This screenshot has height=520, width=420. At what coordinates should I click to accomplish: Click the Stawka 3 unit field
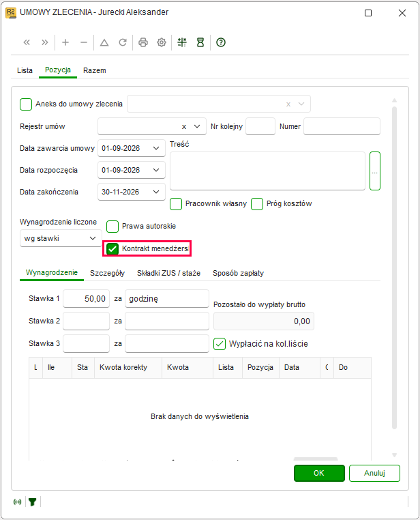pos(167,343)
